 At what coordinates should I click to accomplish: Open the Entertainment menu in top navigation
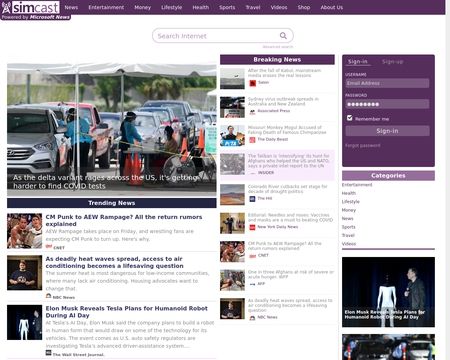tap(106, 7)
